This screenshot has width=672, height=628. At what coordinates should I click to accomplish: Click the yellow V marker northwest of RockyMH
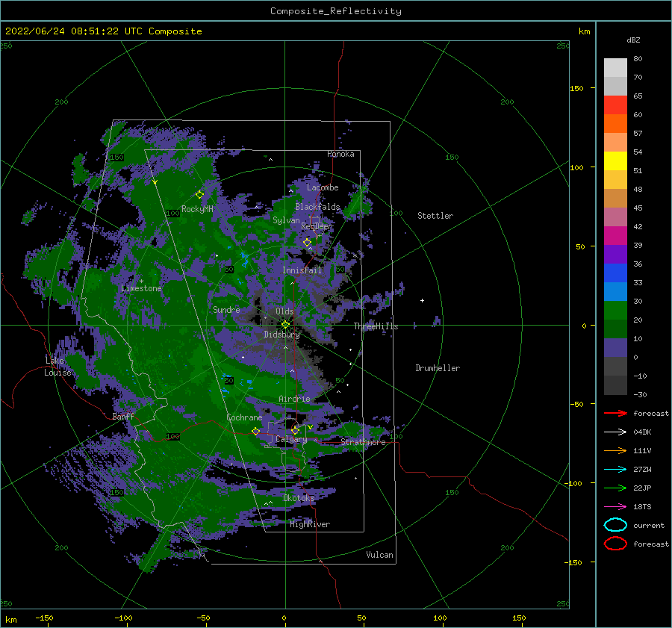coord(155,182)
